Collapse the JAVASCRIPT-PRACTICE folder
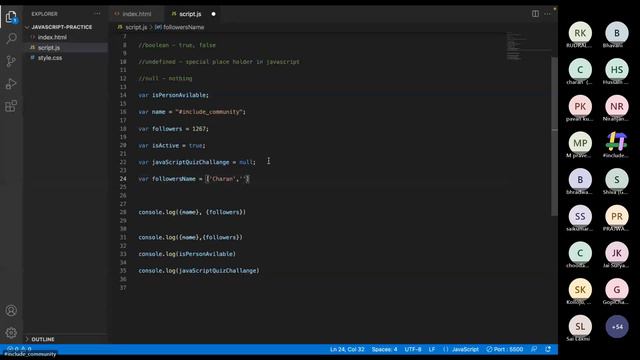 pyautogui.click(x=62, y=27)
